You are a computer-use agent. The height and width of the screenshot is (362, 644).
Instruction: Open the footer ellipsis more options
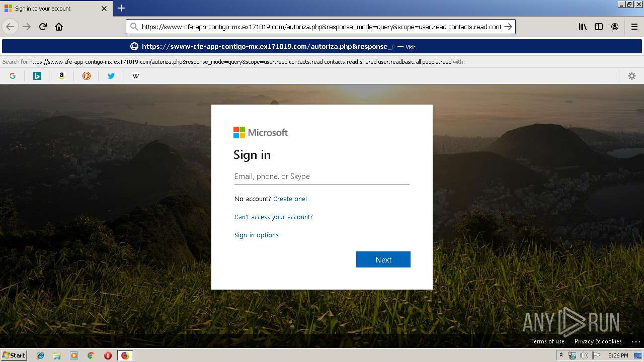point(636,341)
